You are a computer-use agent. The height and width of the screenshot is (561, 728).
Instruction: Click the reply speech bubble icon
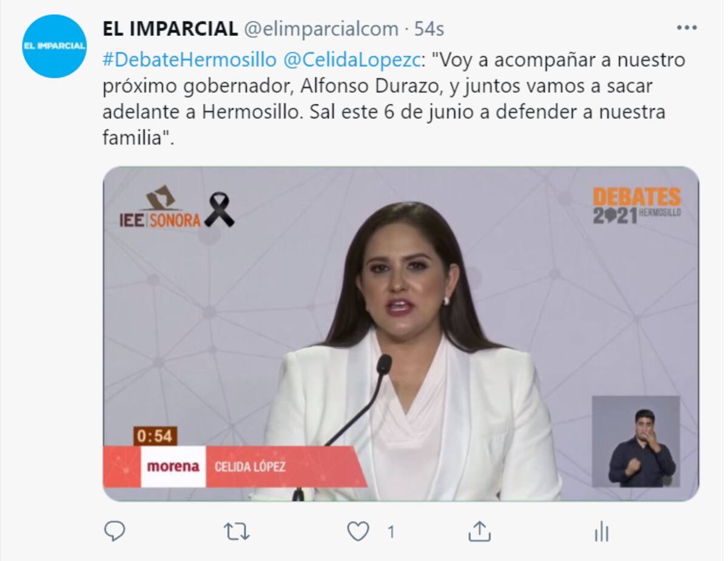(115, 531)
